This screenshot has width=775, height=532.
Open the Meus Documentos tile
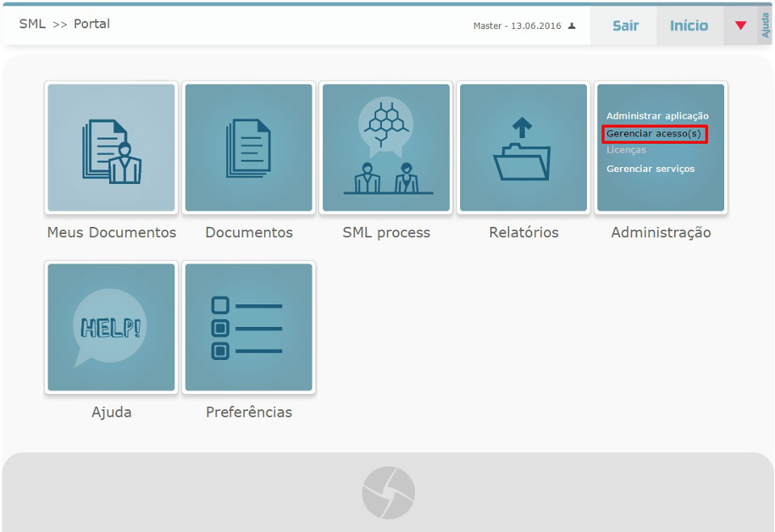pos(111,147)
